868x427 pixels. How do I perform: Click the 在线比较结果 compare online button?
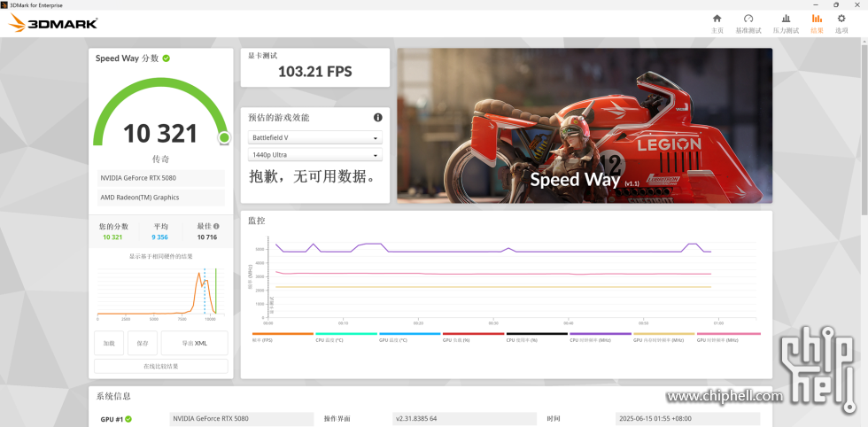(161, 366)
